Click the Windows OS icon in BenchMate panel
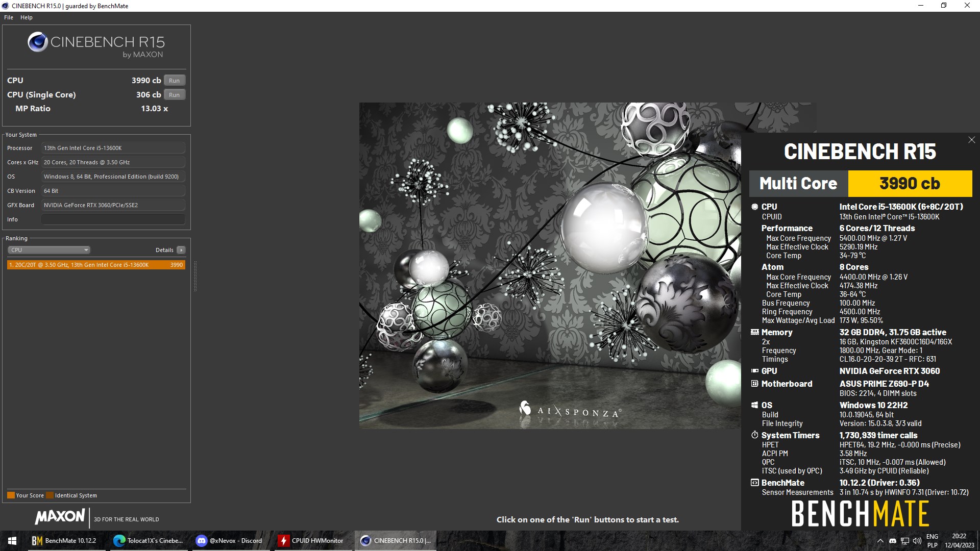The height and width of the screenshot is (551, 980). coord(754,405)
